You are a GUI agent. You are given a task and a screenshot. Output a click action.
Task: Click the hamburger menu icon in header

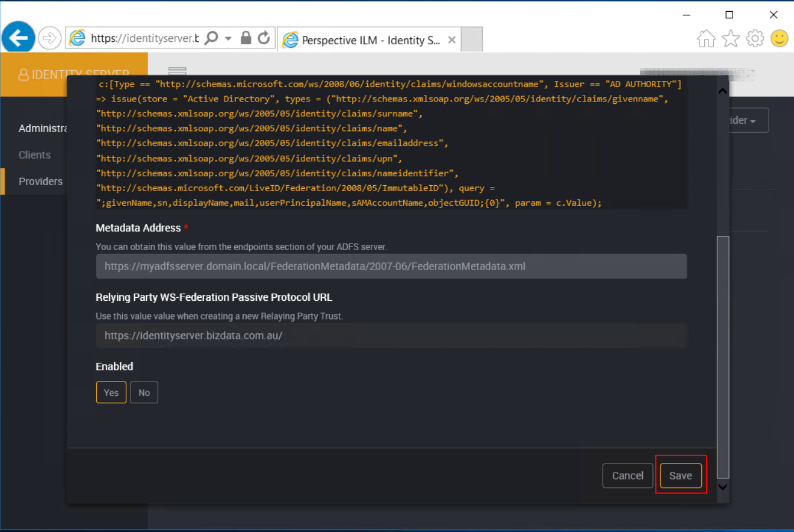pyautogui.click(x=177, y=71)
